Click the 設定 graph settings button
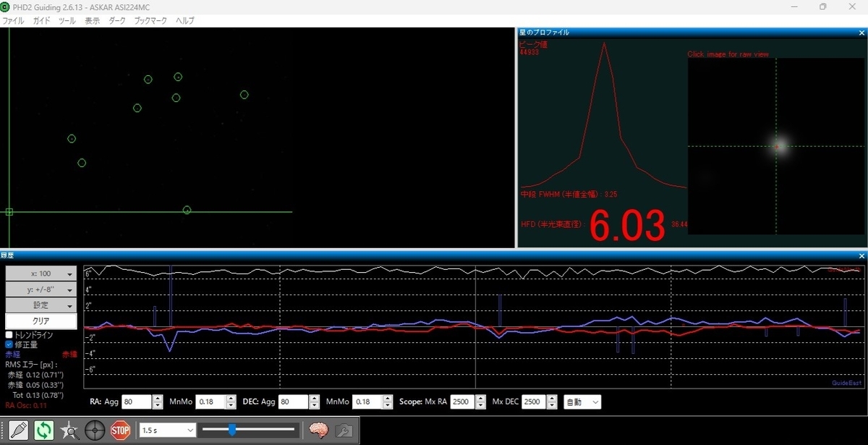 click(x=41, y=305)
